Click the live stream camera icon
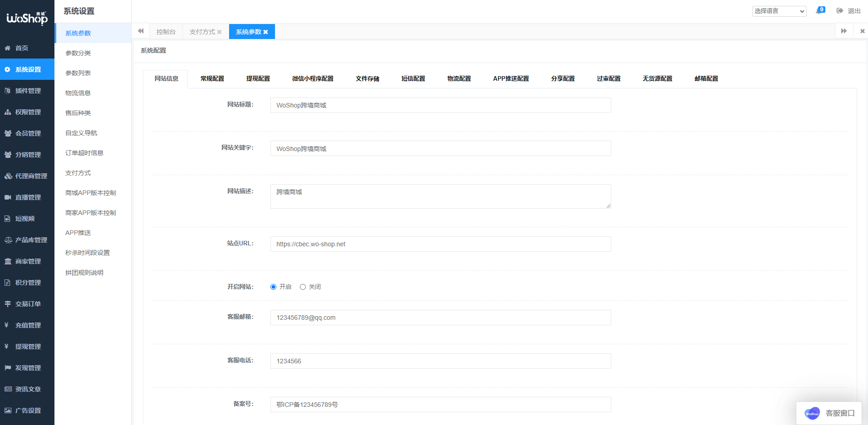This screenshot has height=425, width=868. click(8, 197)
